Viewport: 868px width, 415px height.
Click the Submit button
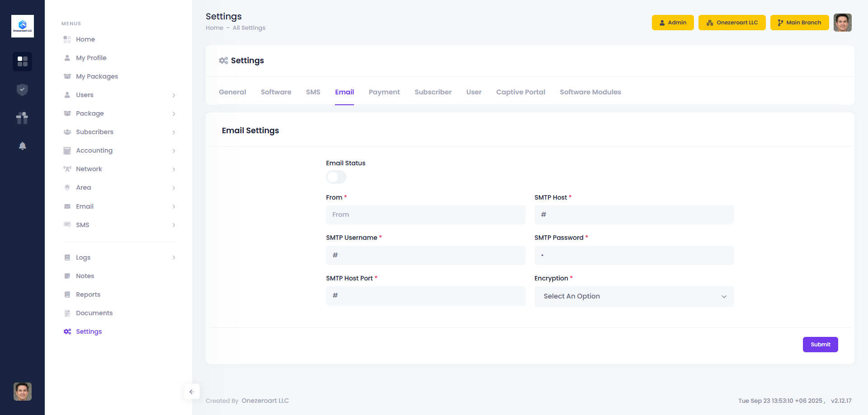pos(820,345)
